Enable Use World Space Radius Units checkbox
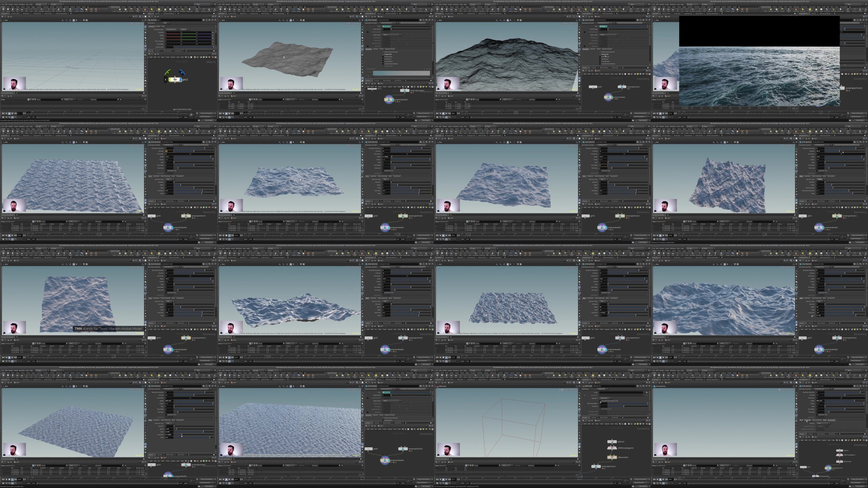 click(x=600, y=401)
